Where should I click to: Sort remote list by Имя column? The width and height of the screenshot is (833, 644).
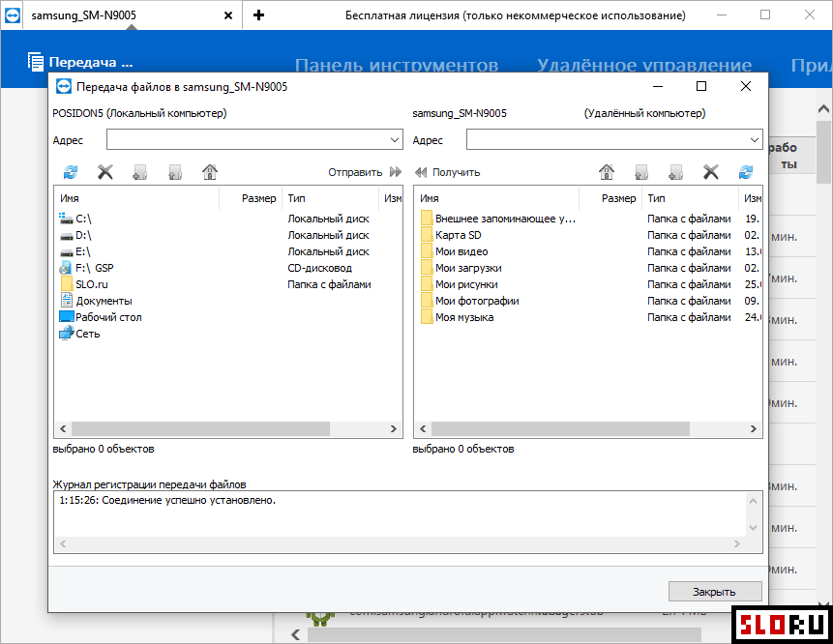click(x=496, y=198)
